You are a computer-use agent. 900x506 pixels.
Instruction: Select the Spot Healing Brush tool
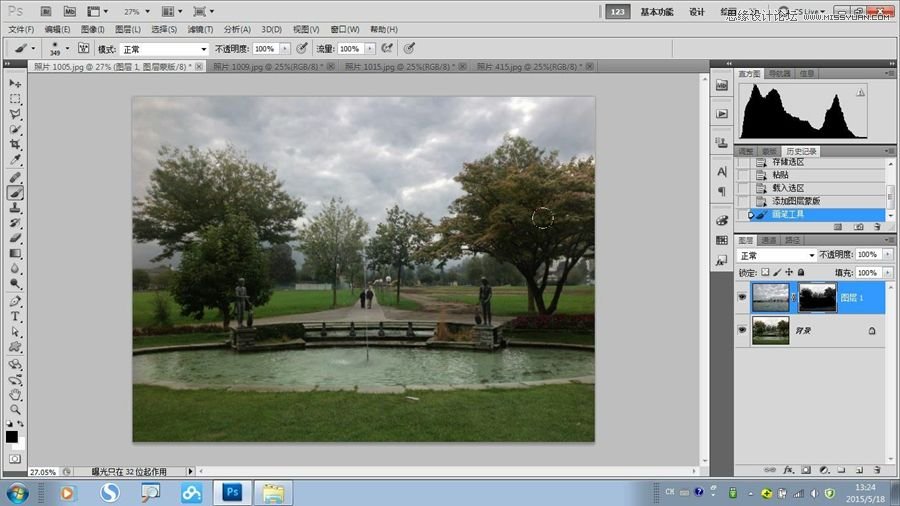tap(15, 178)
